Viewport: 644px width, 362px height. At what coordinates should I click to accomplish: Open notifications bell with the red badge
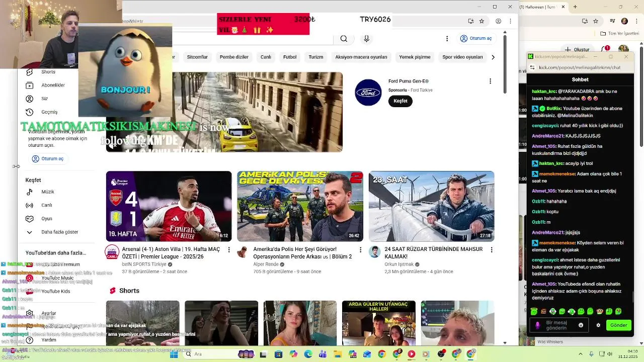point(605,49)
